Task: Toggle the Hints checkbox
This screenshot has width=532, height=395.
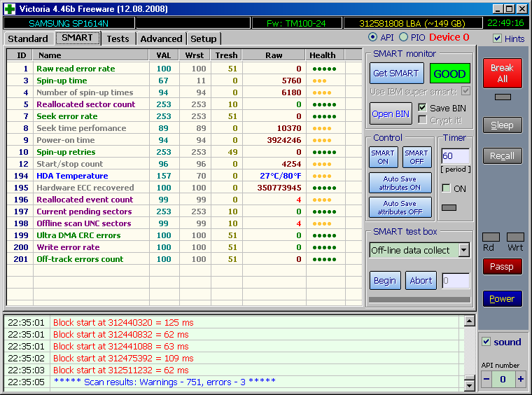Action: click(x=498, y=39)
